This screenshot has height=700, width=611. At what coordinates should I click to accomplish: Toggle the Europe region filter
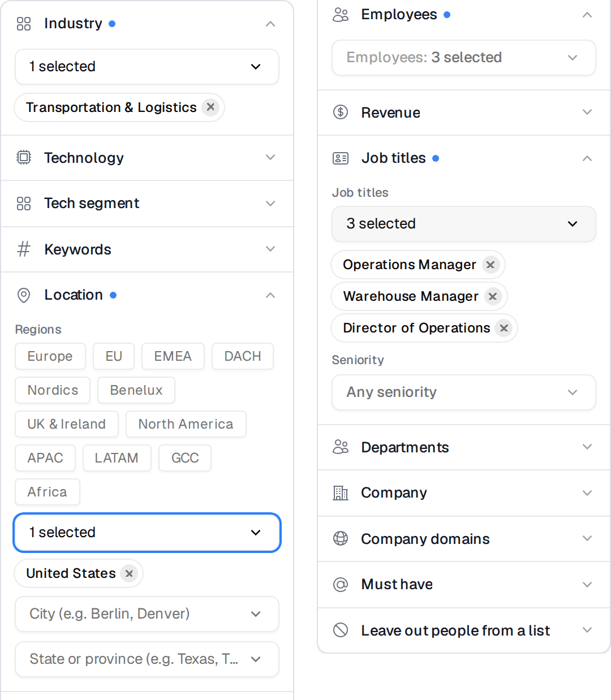[x=50, y=356]
